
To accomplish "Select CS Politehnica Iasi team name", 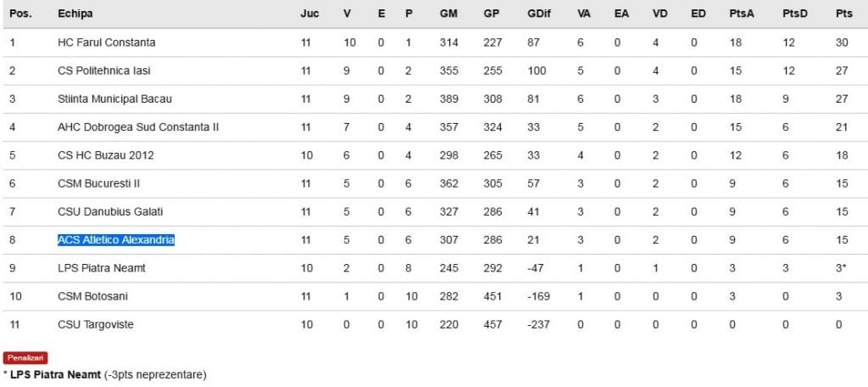I will (x=104, y=70).
